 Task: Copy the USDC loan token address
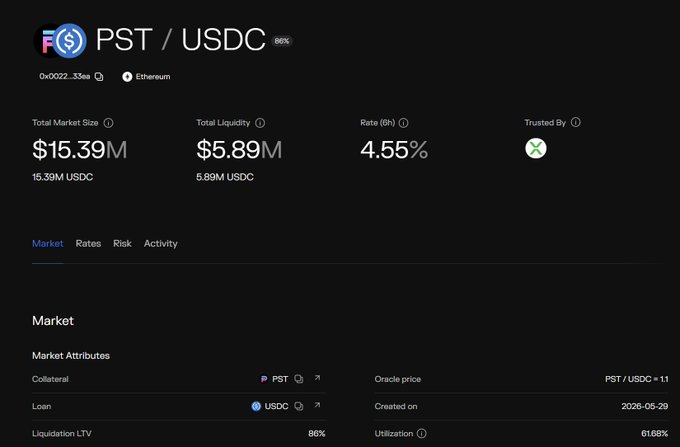pyautogui.click(x=299, y=406)
